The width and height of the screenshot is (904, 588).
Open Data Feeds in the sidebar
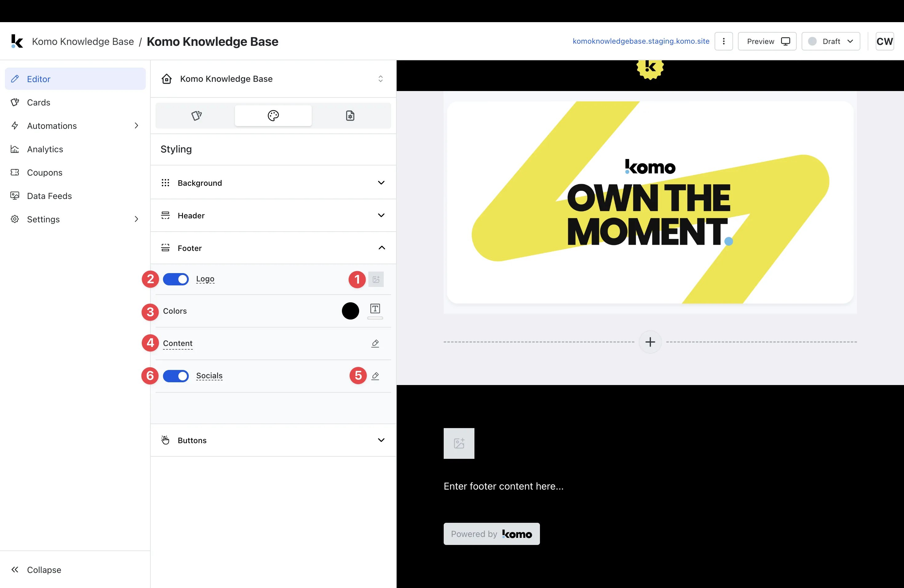[75, 196]
